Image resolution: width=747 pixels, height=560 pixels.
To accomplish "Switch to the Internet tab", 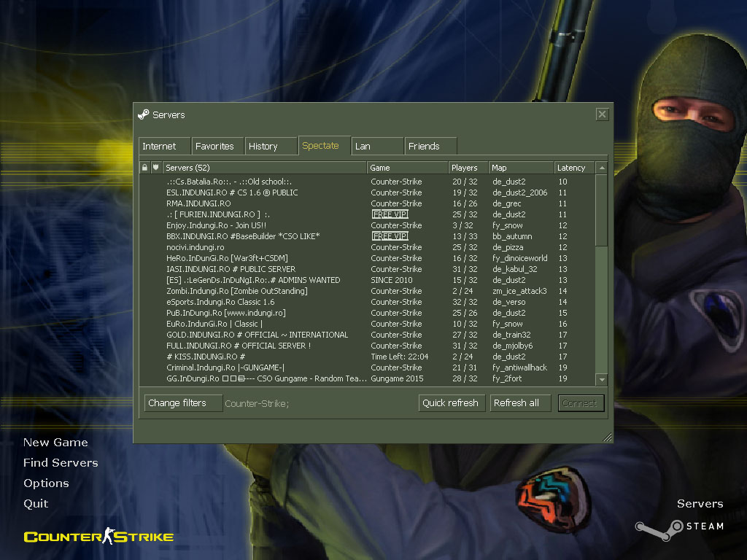I will [165, 146].
